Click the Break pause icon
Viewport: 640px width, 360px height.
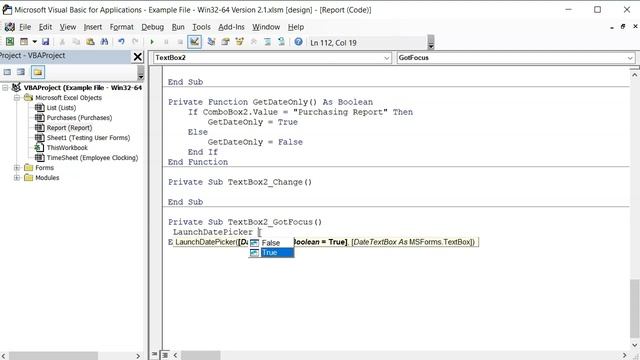(x=166, y=42)
